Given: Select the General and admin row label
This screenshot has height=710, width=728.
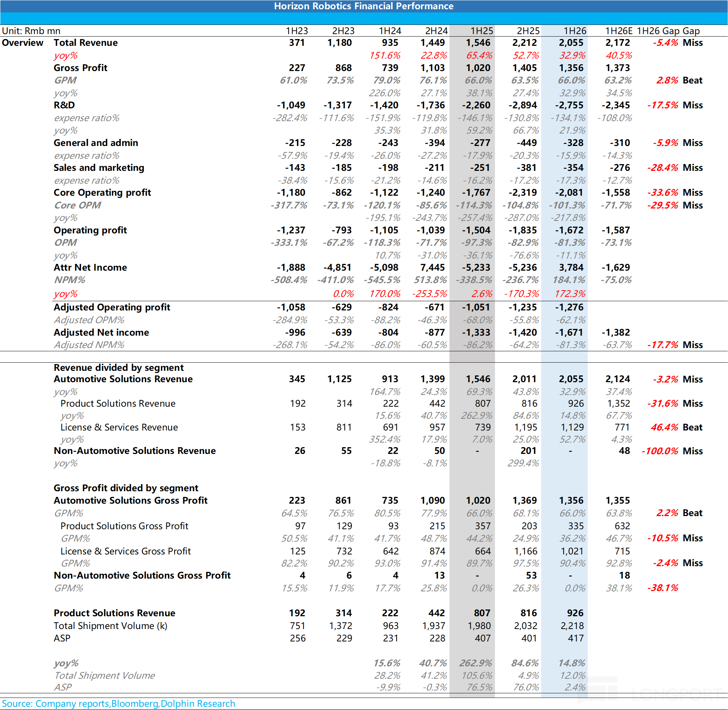Looking at the screenshot, I should pos(96,143).
